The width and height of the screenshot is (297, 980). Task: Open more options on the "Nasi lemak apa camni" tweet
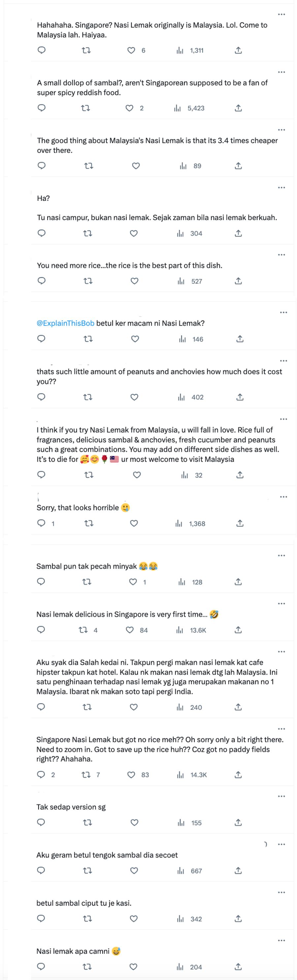(281, 940)
